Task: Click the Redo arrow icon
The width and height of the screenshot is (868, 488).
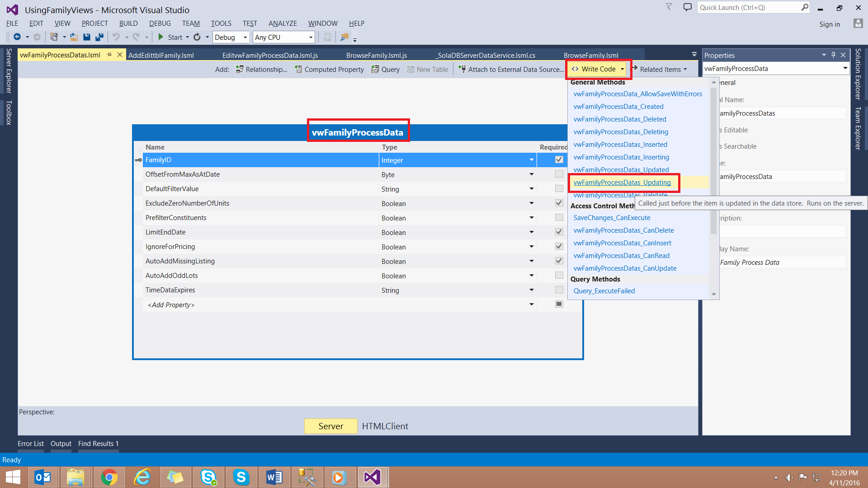Action: coord(136,37)
